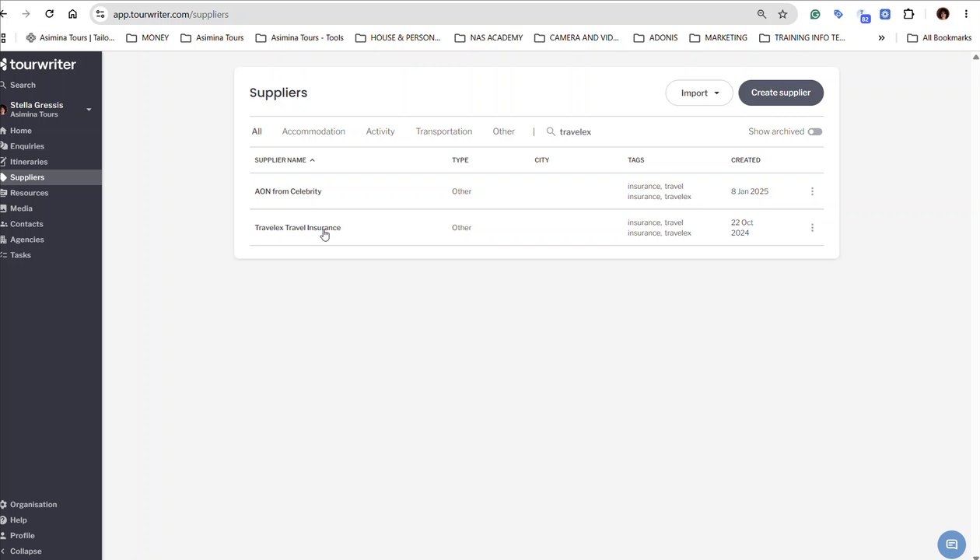Screen dimensions: 980x560
Task: Click the City column header
Action: [x=542, y=160]
